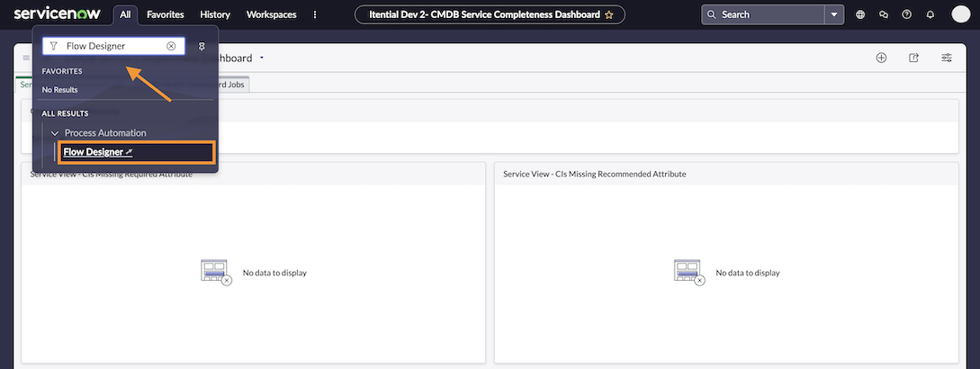Click the user avatar

point(960,14)
